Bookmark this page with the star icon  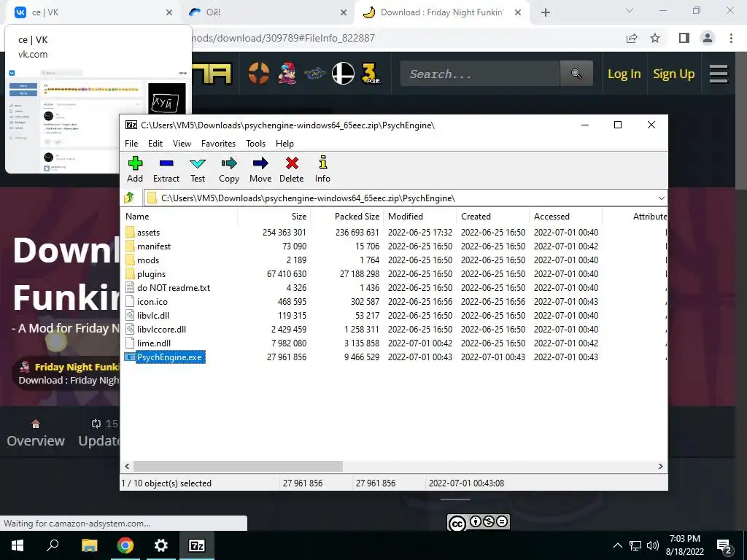click(655, 38)
